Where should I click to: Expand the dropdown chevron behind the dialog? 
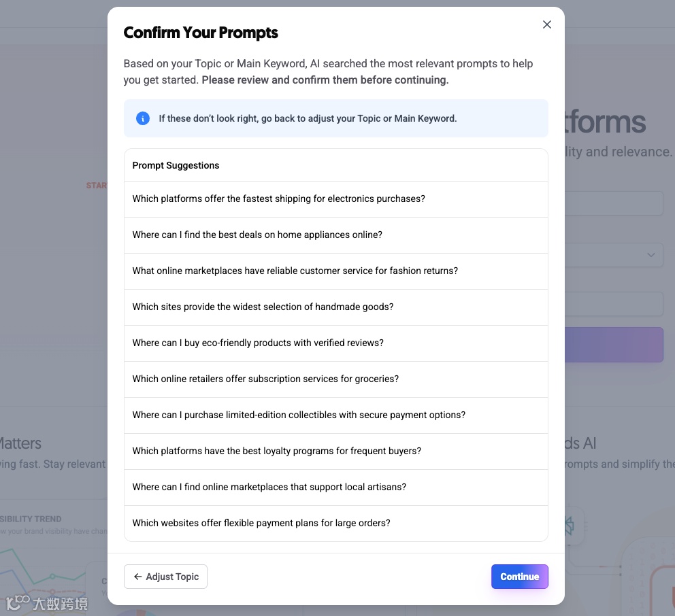point(651,255)
